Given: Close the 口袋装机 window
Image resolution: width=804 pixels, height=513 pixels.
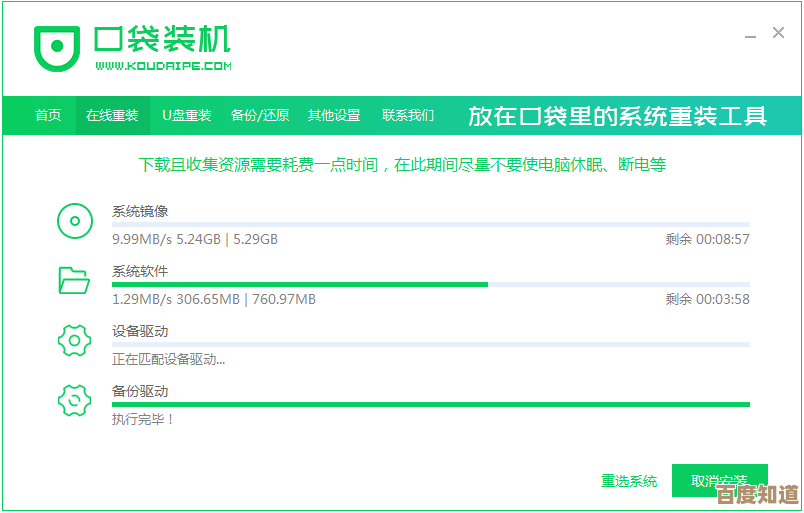Looking at the screenshot, I should coord(778,33).
